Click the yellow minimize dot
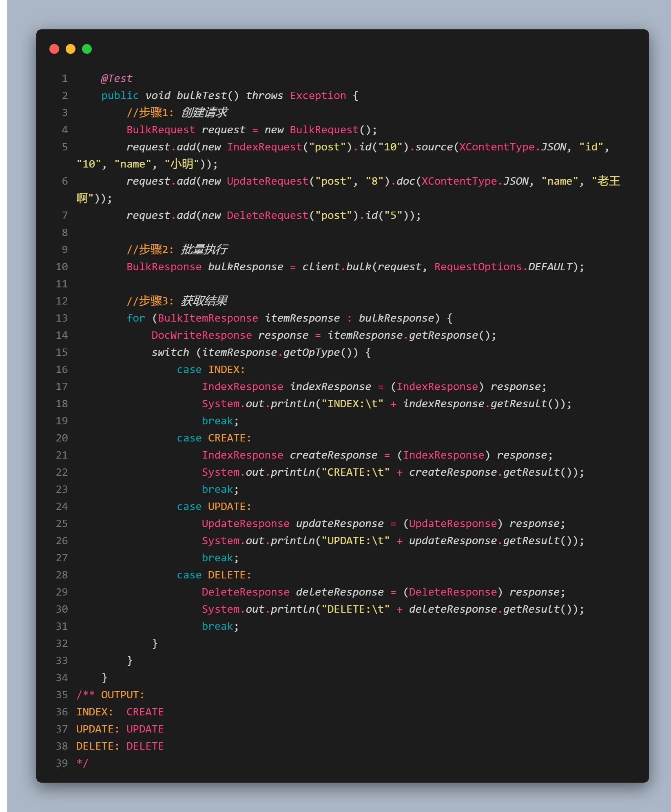Viewport: 671px width, 812px height. point(71,49)
